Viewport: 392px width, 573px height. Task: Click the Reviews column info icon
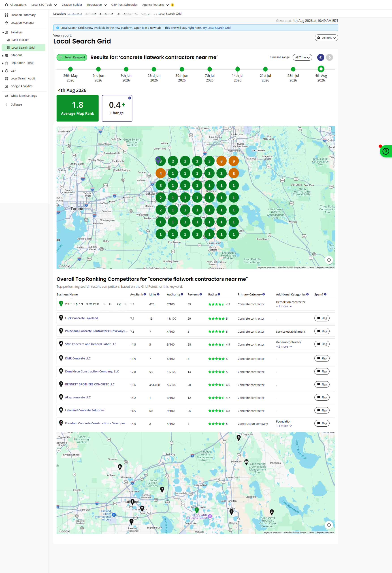(x=201, y=294)
